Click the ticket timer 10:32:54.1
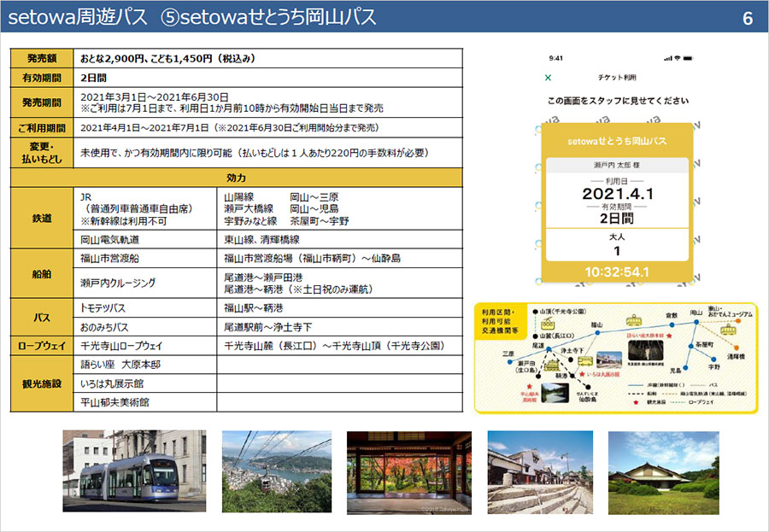Viewport: 769px width, 532px height. coord(617,272)
